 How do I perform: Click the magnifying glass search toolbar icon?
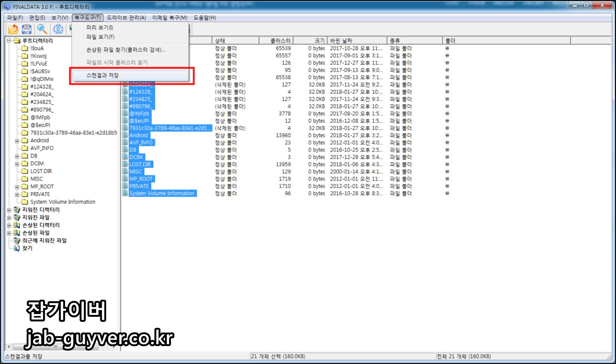[42, 29]
